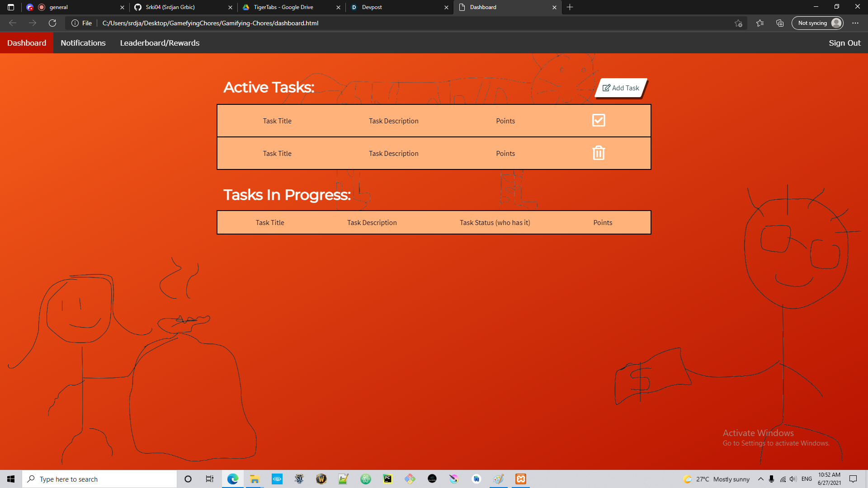
Task: Open browser Settings and more menu
Action: pyautogui.click(x=855, y=23)
